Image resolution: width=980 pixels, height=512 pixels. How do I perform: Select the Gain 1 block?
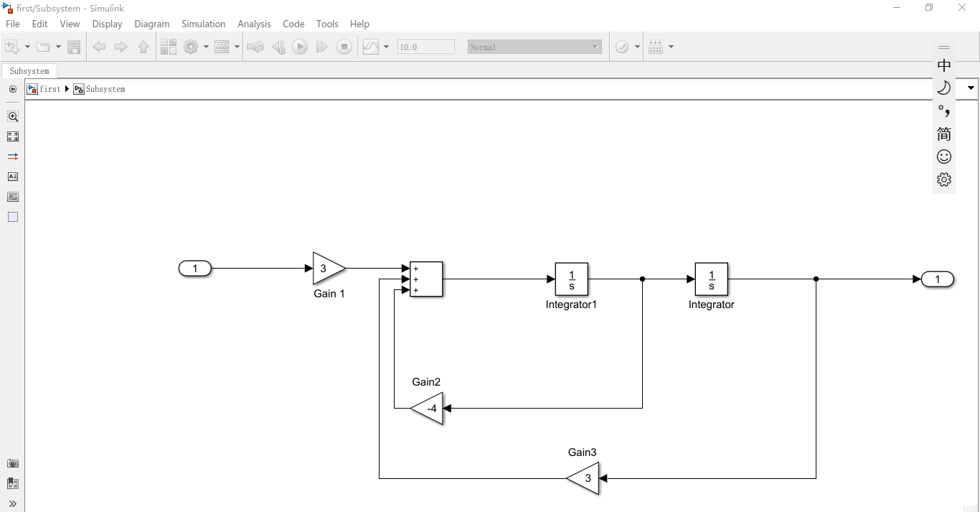tap(329, 269)
